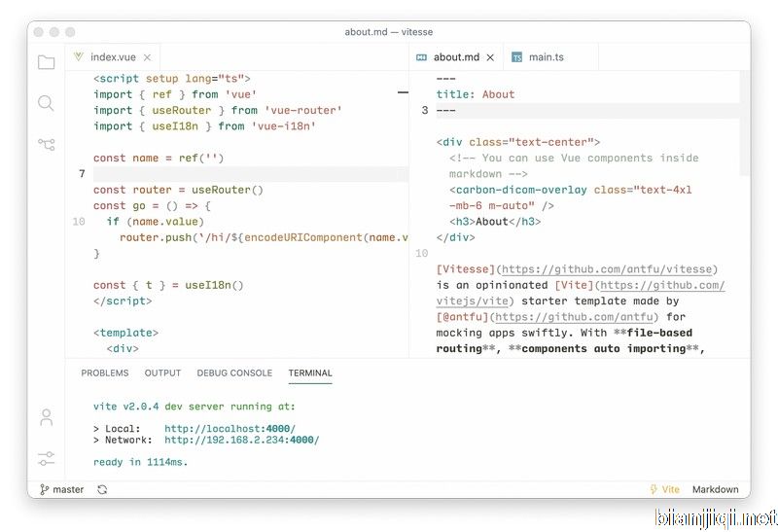Follow the https://github.com/antfu link
This screenshot has height=532, width=778.
pos(574,317)
